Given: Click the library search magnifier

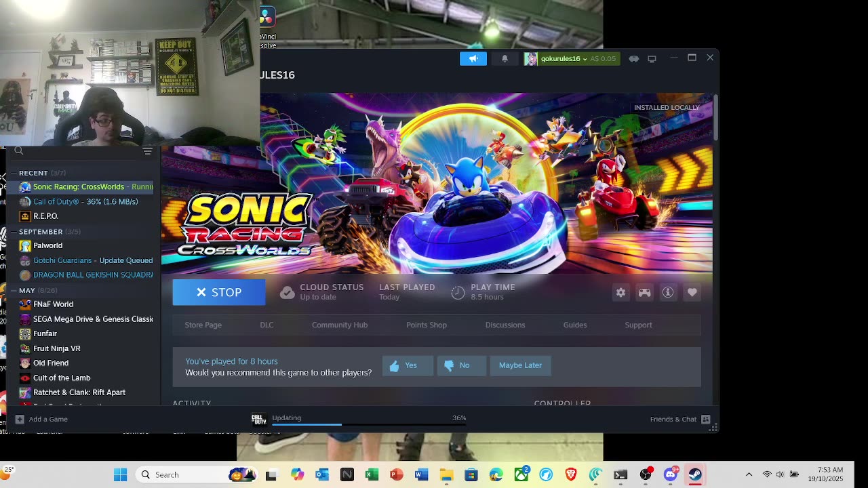Looking at the screenshot, I should point(19,151).
